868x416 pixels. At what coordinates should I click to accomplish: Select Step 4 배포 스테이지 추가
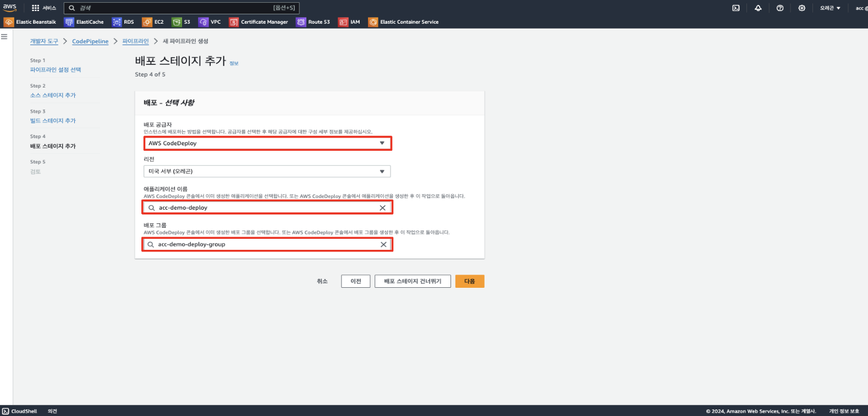[x=53, y=146]
